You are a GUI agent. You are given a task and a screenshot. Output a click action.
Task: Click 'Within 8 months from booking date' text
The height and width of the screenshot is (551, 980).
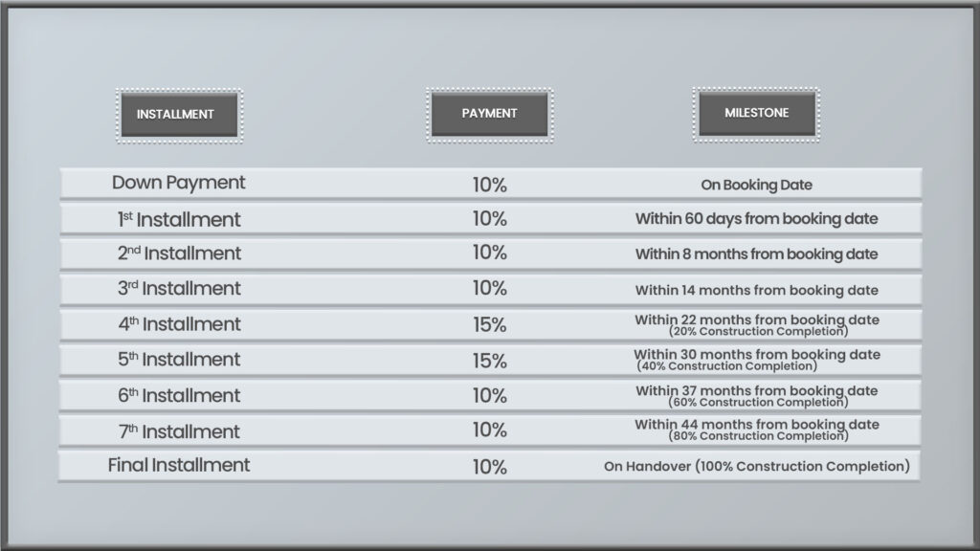coord(756,254)
